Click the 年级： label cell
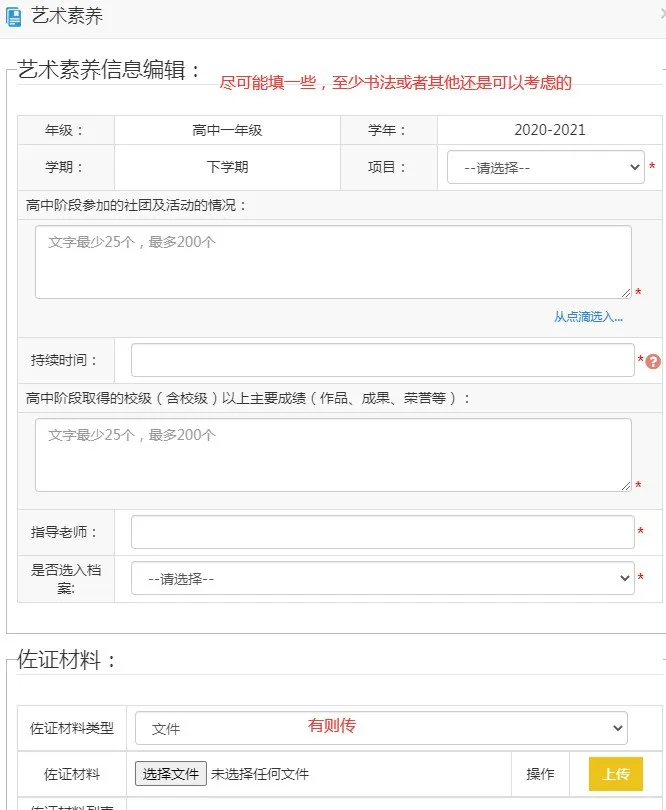 tap(66, 130)
